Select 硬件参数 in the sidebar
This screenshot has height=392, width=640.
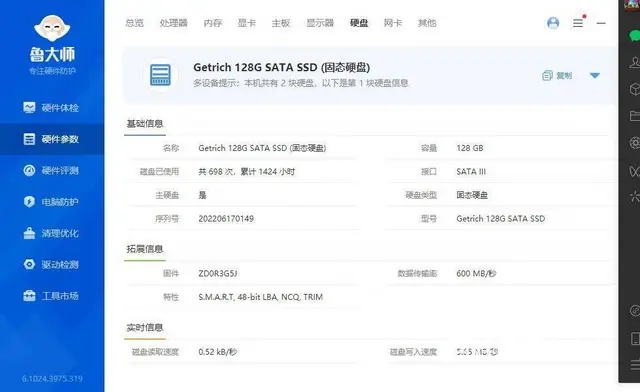tap(51, 139)
